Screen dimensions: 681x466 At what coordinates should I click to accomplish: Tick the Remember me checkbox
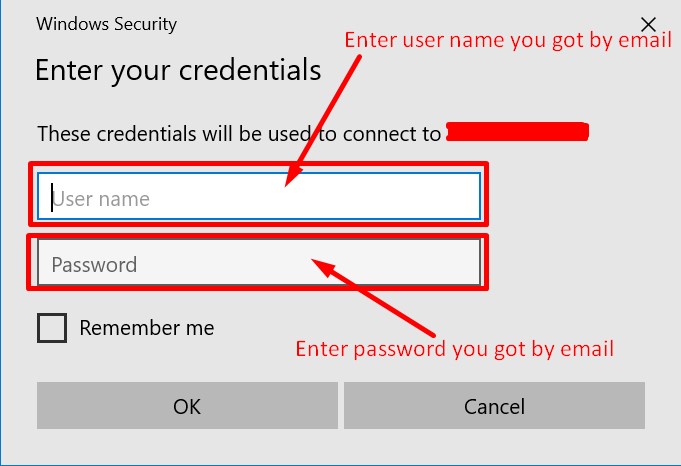tap(52, 327)
